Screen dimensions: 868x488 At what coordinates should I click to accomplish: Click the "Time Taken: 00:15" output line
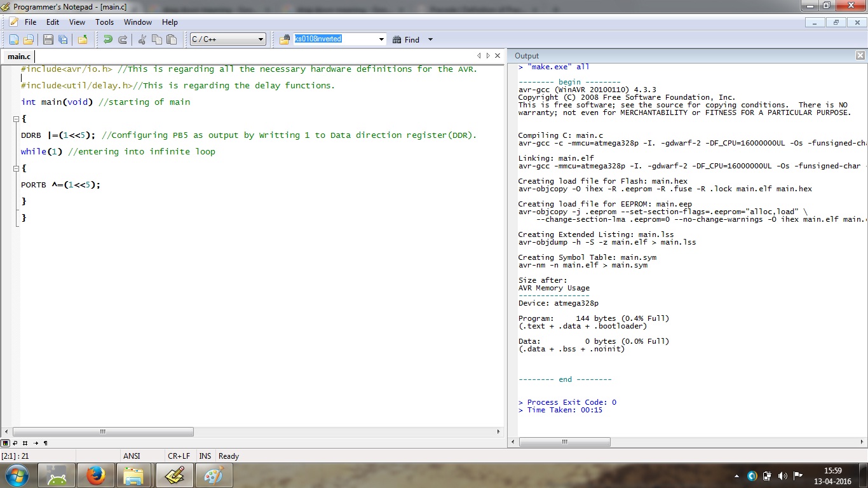coord(560,410)
